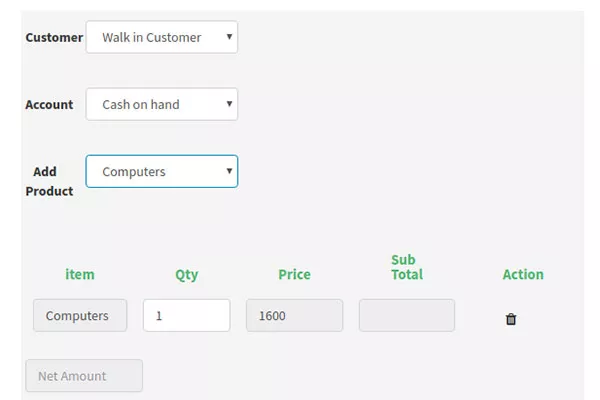Click the Price field showing 1600

click(x=294, y=315)
